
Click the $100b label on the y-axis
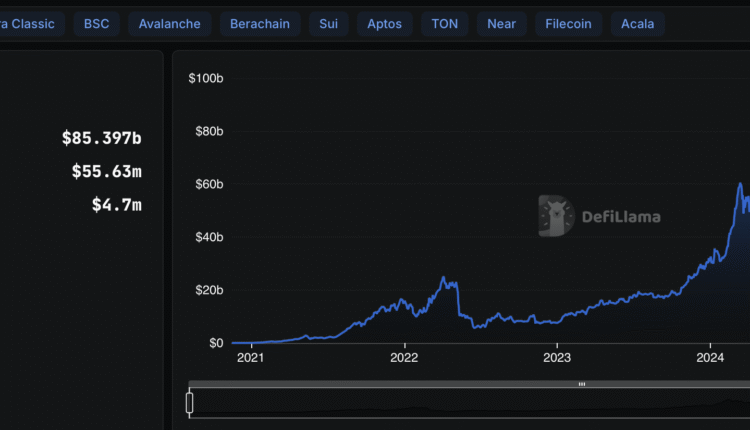point(205,78)
